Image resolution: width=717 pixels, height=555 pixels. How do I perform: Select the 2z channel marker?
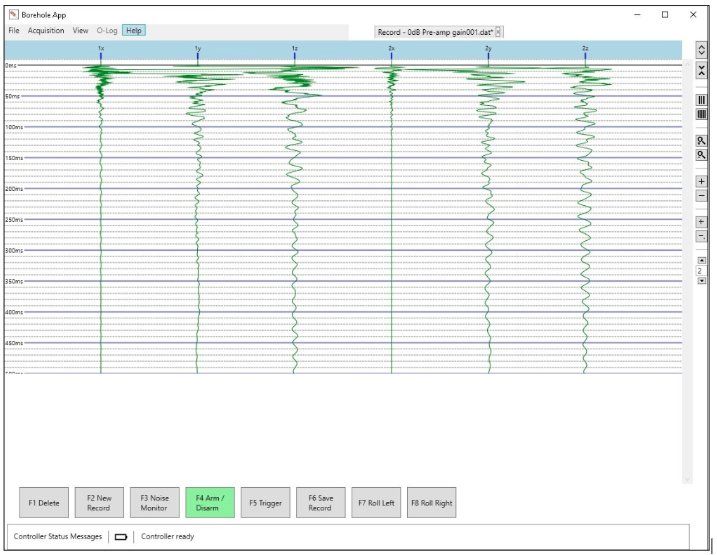click(x=585, y=53)
